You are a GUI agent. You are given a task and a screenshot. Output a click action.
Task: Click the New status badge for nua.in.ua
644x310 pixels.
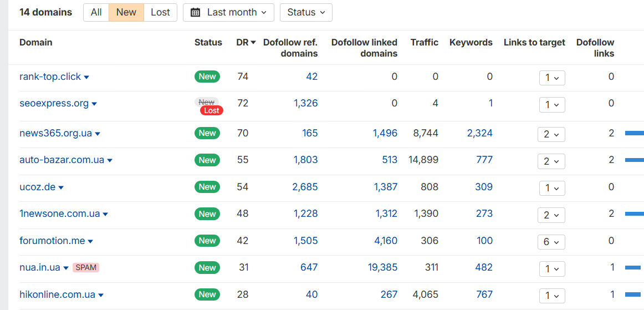[207, 268]
